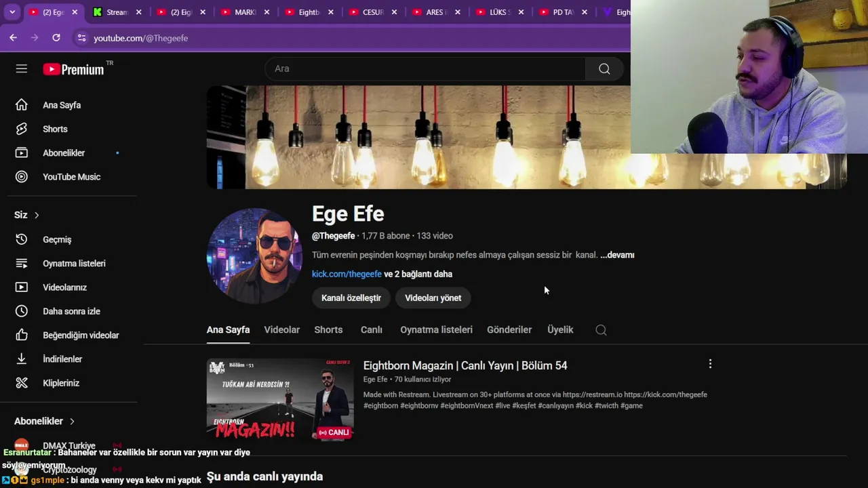This screenshot has height=488, width=868.
Task: Open the YouTube hamburger guide menu
Action: [x=22, y=68]
